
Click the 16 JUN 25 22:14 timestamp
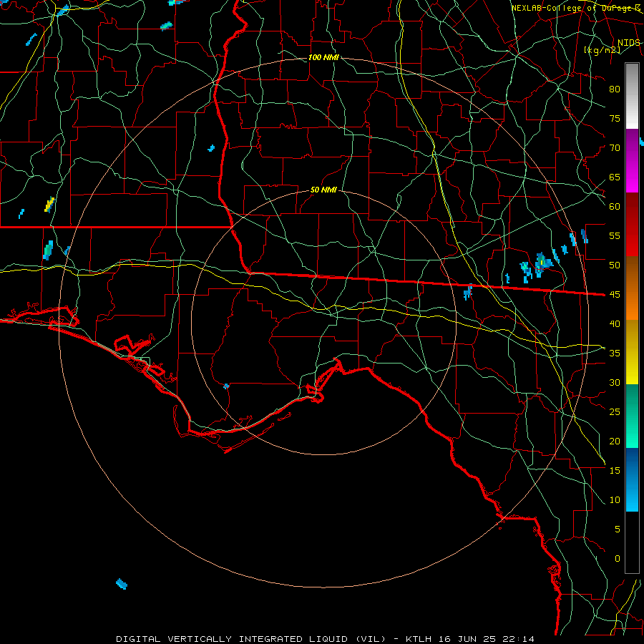485,639
